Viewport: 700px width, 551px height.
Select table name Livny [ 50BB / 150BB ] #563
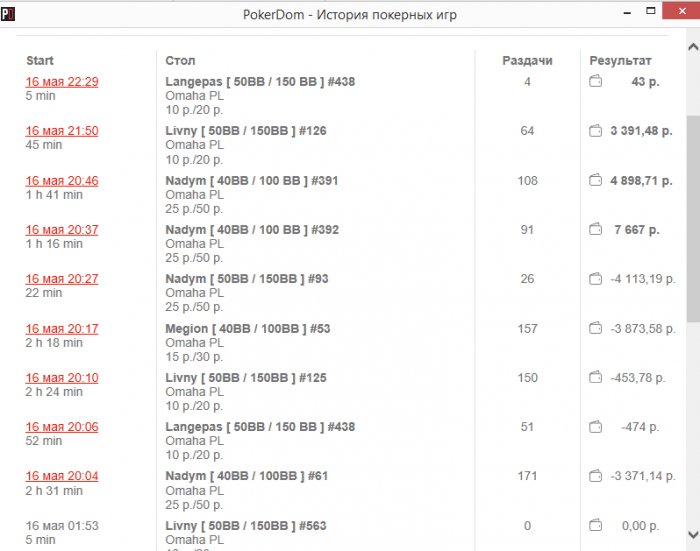point(246,526)
